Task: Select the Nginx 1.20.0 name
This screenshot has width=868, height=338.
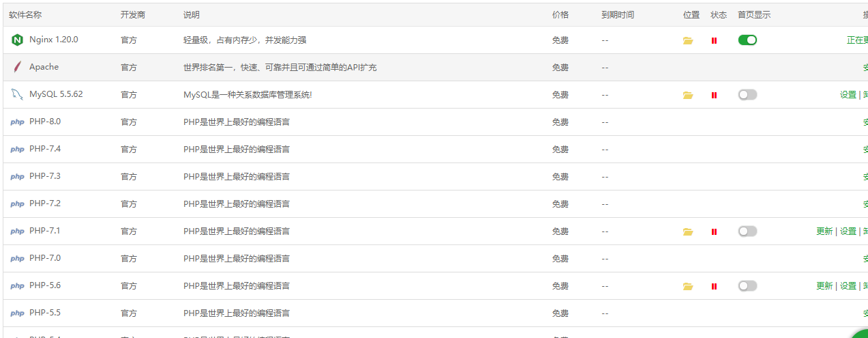Action: click(x=54, y=40)
